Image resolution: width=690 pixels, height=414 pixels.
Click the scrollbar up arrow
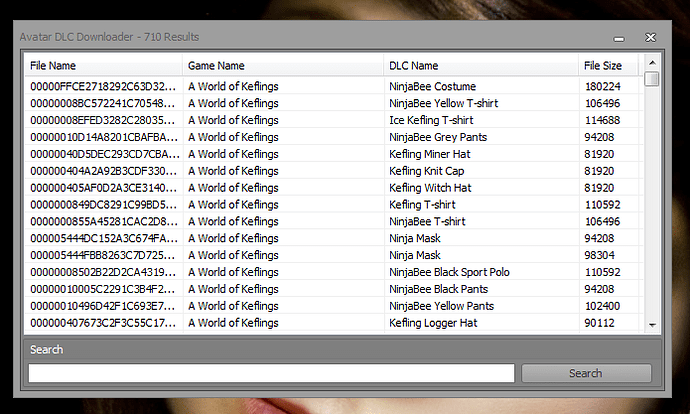tap(652, 63)
